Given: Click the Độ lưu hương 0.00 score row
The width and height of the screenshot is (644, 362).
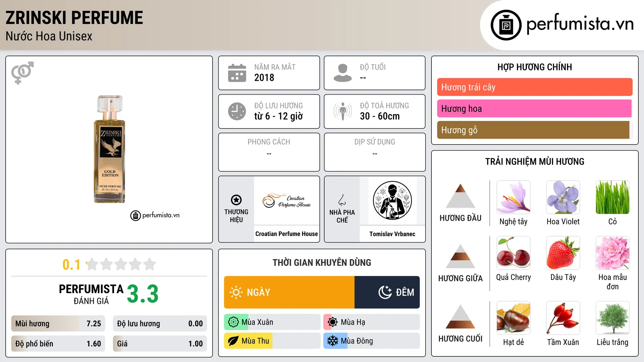Looking at the screenshot, I should tap(160, 324).
